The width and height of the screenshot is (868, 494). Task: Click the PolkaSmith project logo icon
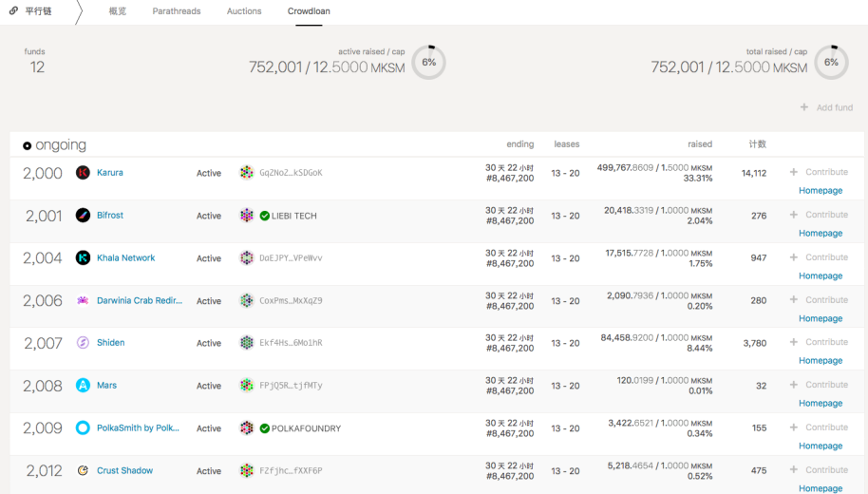point(83,428)
